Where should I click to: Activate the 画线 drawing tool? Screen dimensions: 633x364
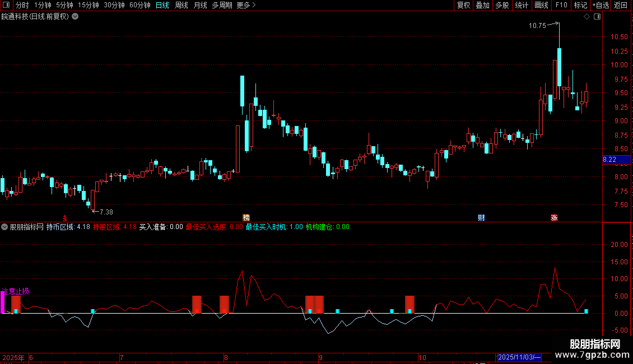point(541,5)
